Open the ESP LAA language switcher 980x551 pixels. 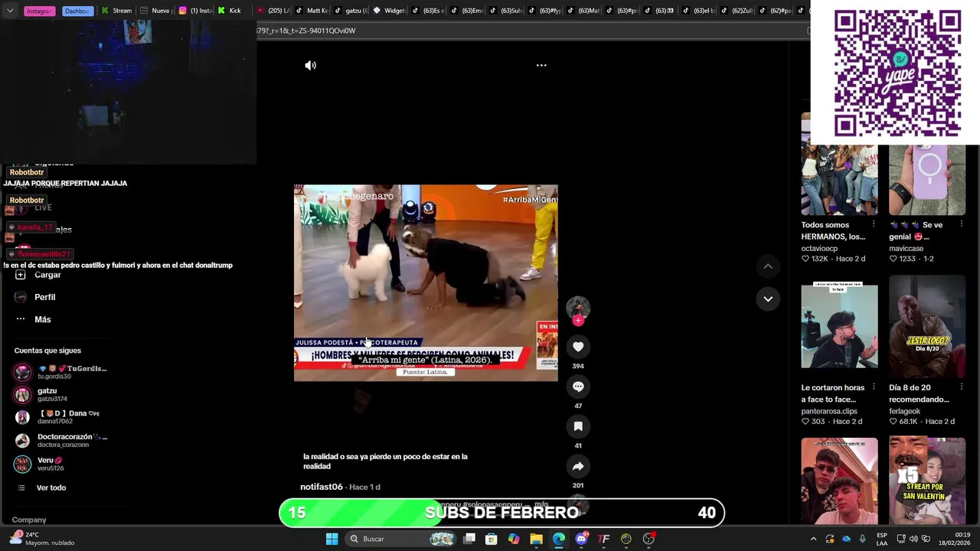pyautogui.click(x=882, y=539)
